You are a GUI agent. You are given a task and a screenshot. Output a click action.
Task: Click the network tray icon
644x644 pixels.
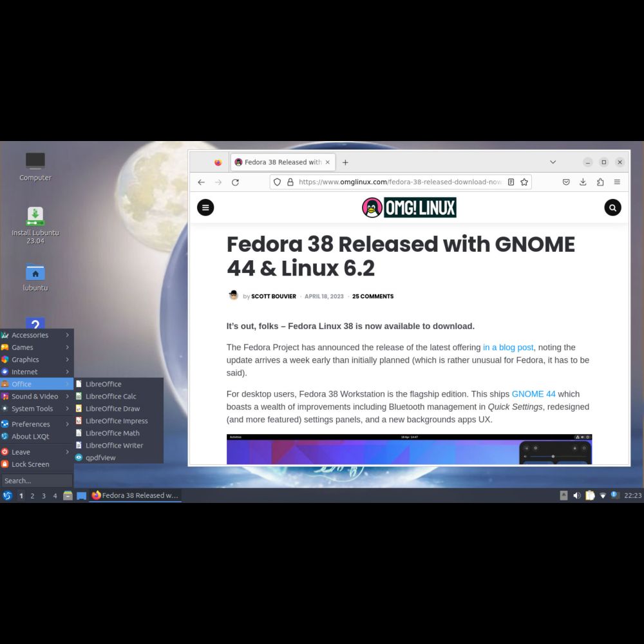[x=603, y=496]
